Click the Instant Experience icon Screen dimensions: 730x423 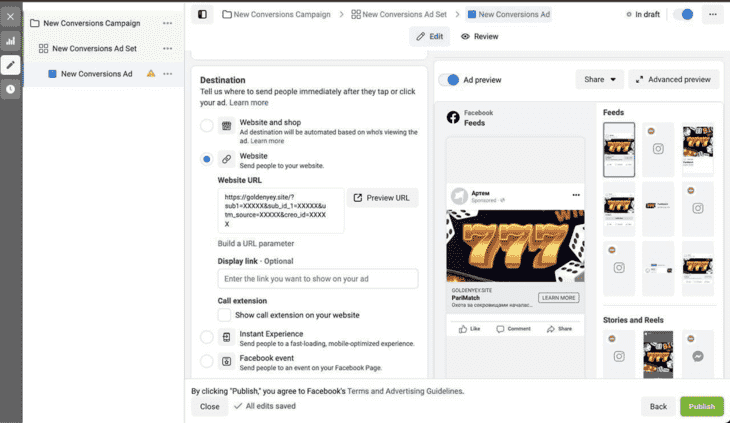pos(226,337)
